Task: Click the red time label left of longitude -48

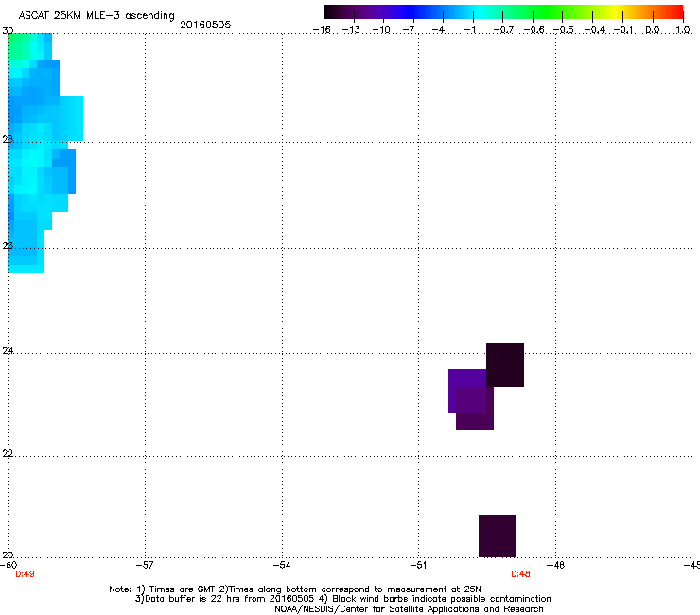Action: tap(520, 574)
